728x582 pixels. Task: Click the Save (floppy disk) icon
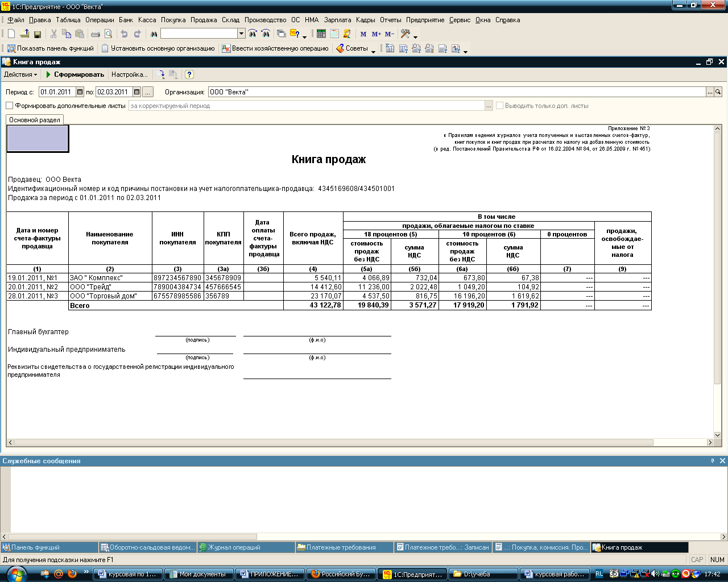[x=38, y=34]
